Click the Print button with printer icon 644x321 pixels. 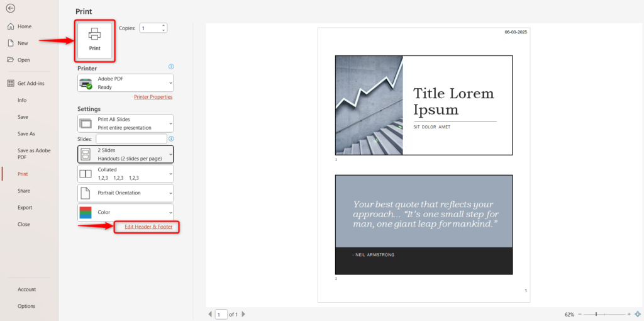point(94,41)
